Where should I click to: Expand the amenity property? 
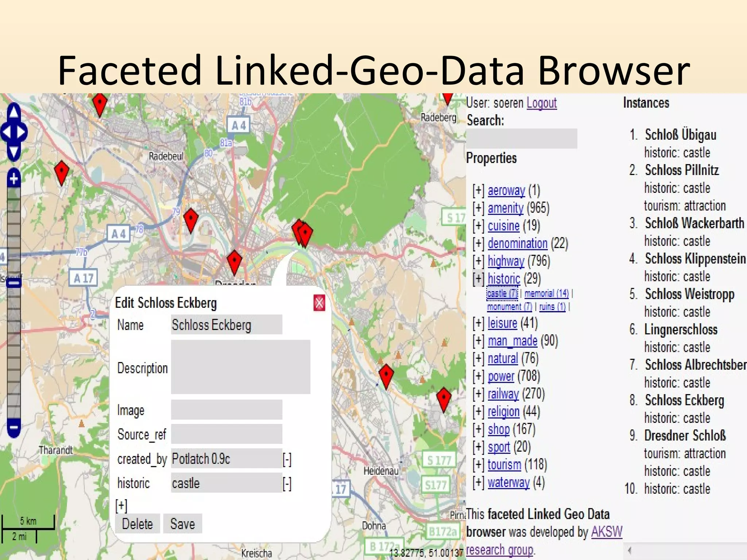pos(479,208)
